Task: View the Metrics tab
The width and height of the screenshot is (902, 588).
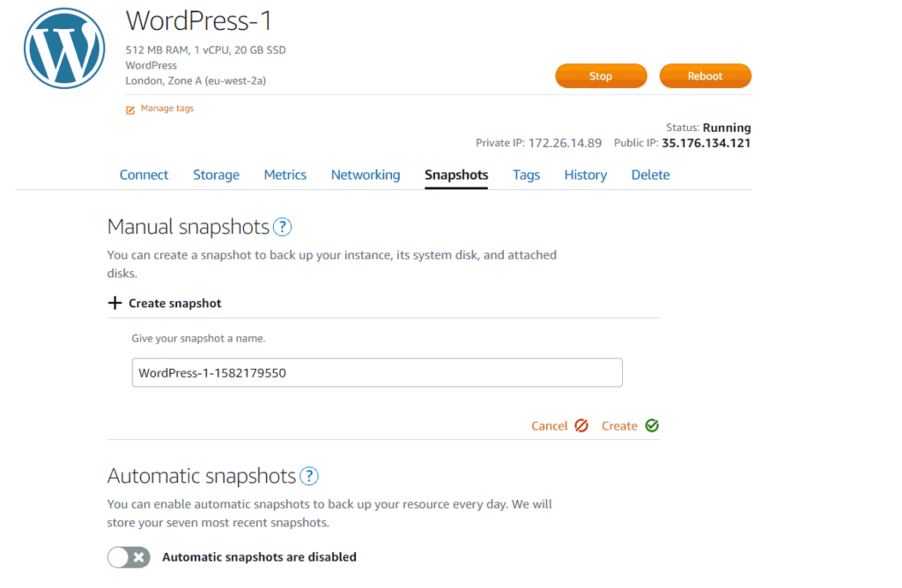Action: pyautogui.click(x=285, y=174)
